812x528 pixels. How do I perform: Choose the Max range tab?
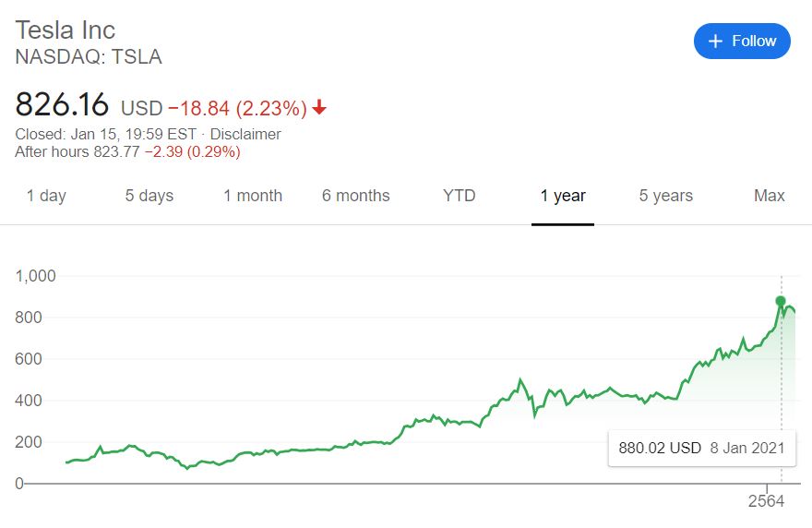pos(770,196)
